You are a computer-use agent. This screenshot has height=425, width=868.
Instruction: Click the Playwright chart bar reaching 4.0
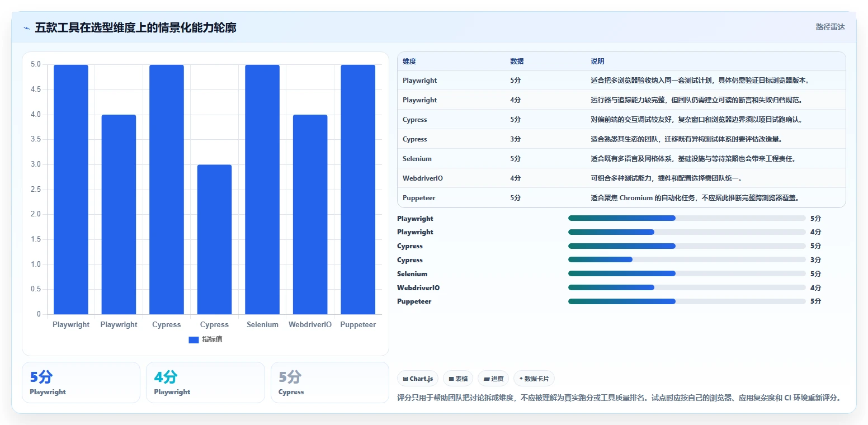(x=119, y=214)
